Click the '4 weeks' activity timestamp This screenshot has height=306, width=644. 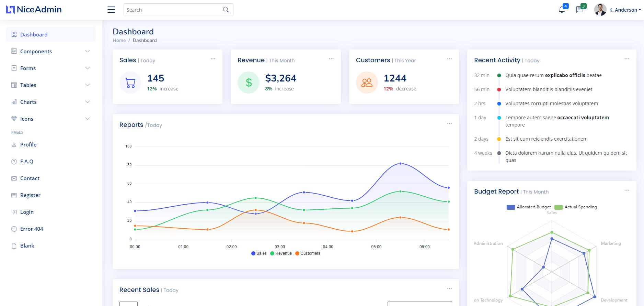click(x=483, y=153)
